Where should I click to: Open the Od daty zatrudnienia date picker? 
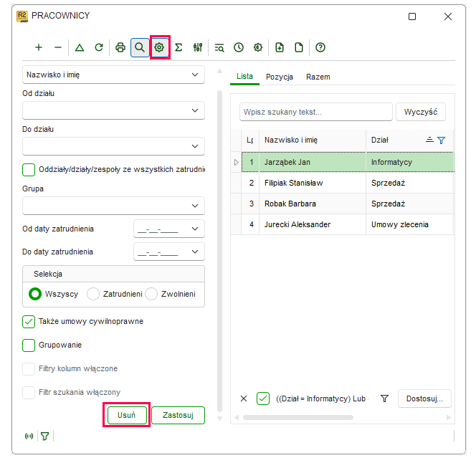(195, 229)
